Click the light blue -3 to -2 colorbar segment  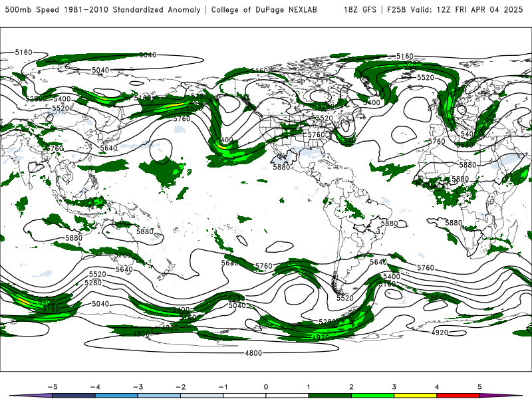coord(159,396)
